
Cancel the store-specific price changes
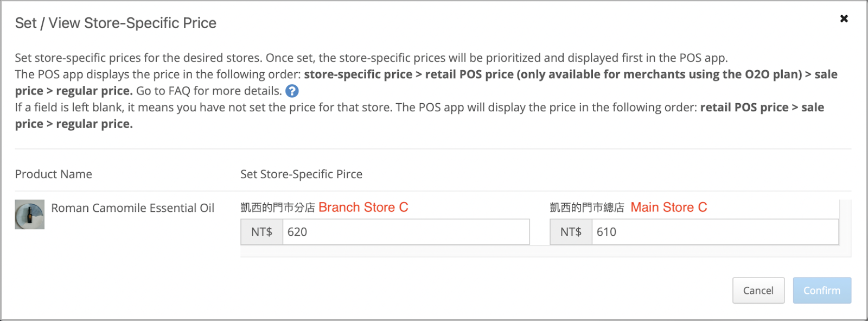(758, 291)
